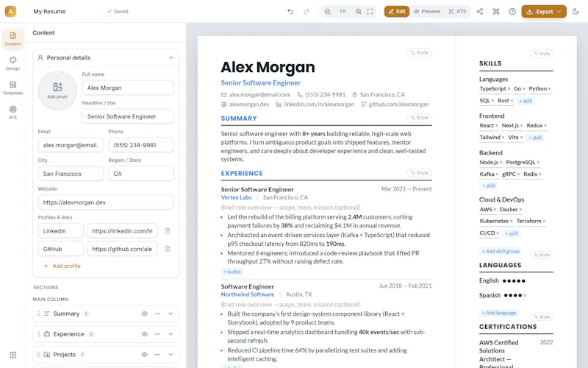
Task: Toggle dark mode moon icon
Action: (x=576, y=12)
